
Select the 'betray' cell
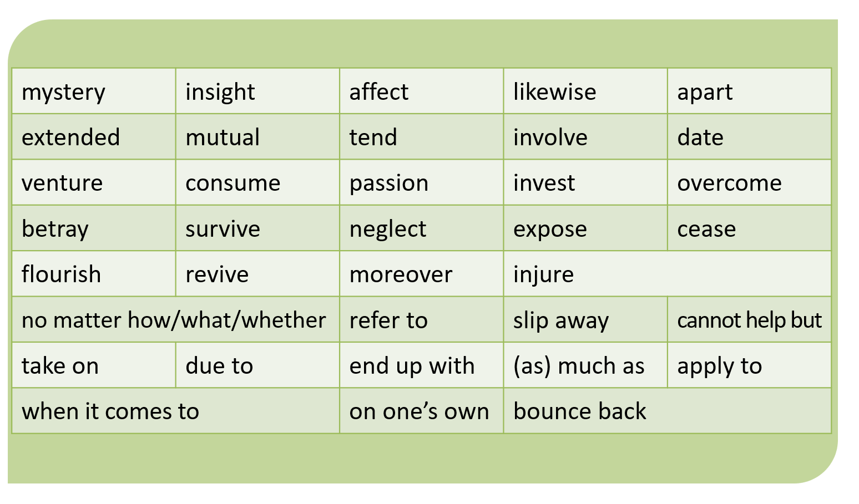tap(55, 229)
